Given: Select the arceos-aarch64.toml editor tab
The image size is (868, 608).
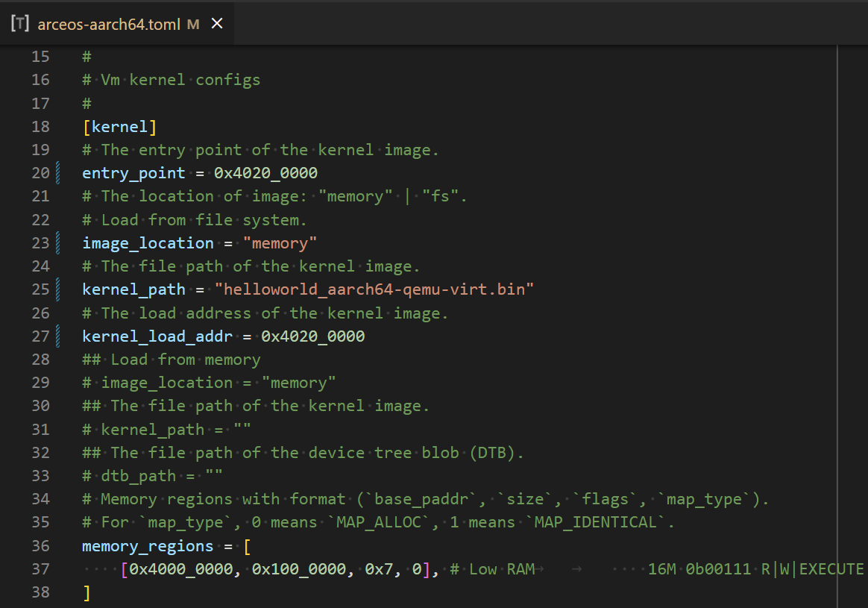Looking at the screenshot, I should [x=117, y=24].
